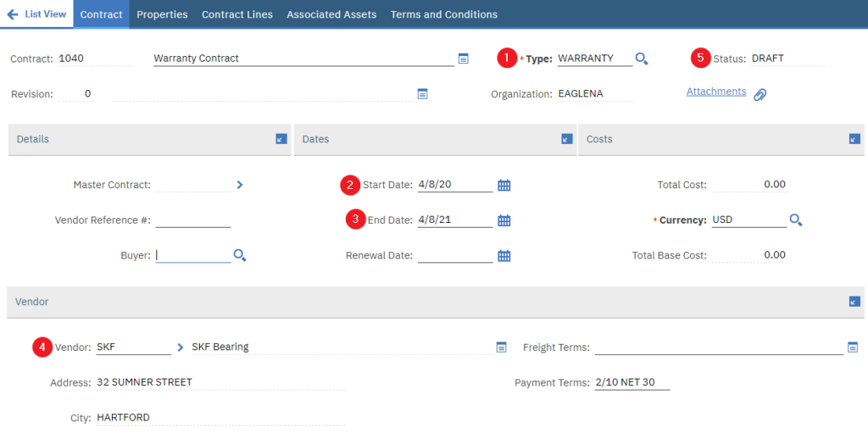The height and width of the screenshot is (445, 868).
Task: Open the Contract Lines tab
Action: click(x=237, y=14)
